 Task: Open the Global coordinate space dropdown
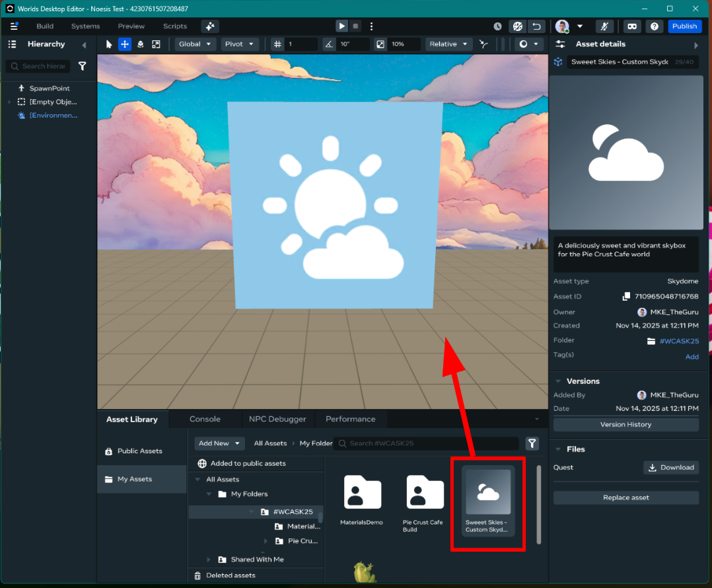click(x=196, y=44)
